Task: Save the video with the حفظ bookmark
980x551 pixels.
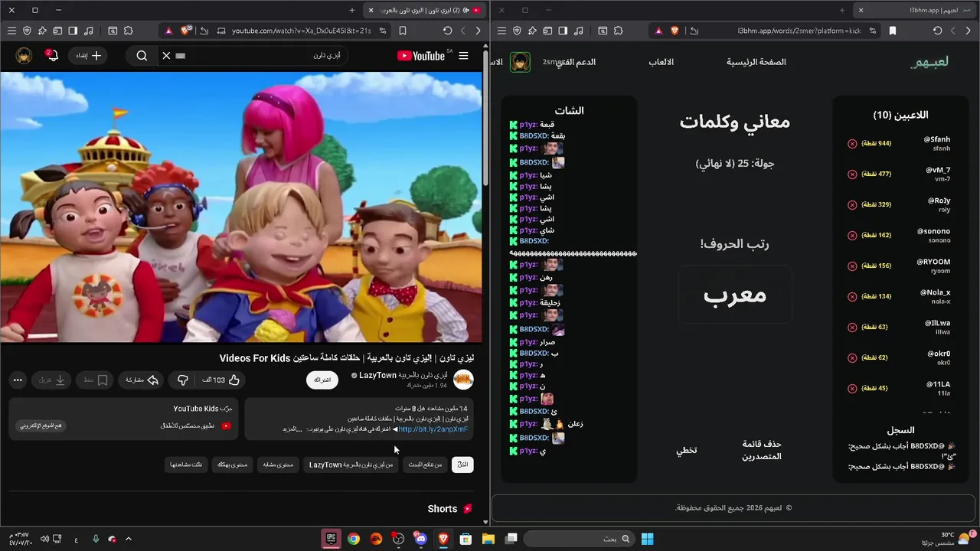Action: pos(96,380)
